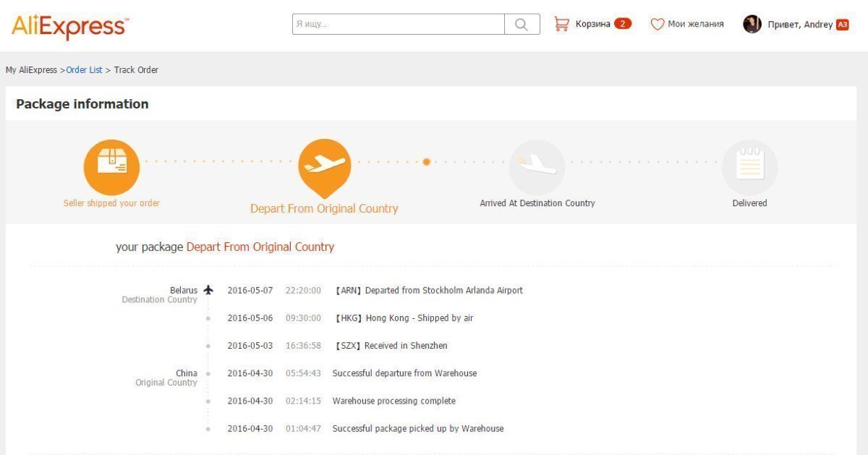This screenshot has width=868, height=455.
Task: Click Received in Shenzhen entry
Action: point(391,346)
